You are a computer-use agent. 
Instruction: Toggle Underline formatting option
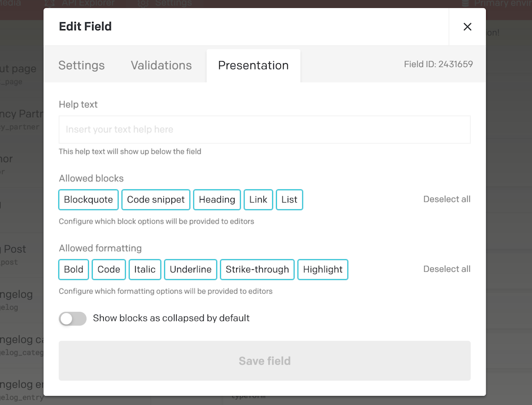pos(190,269)
